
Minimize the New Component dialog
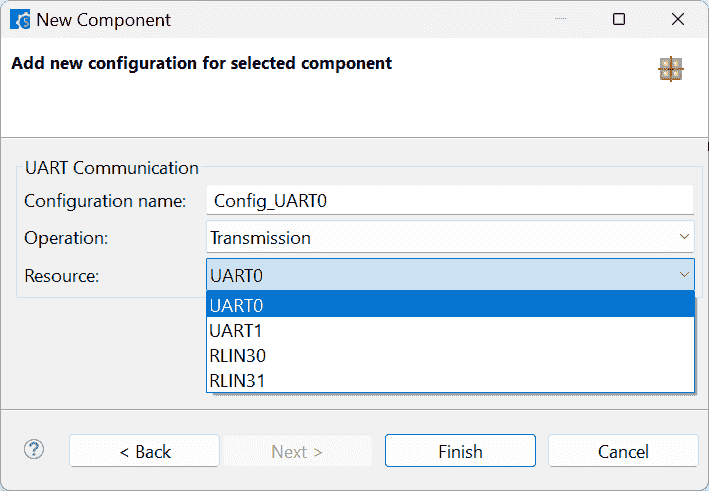click(563, 20)
